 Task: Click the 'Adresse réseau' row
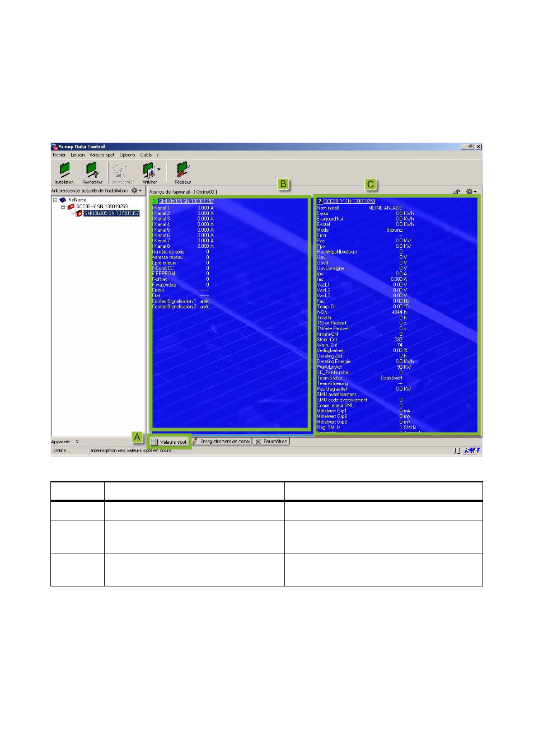[181, 257]
